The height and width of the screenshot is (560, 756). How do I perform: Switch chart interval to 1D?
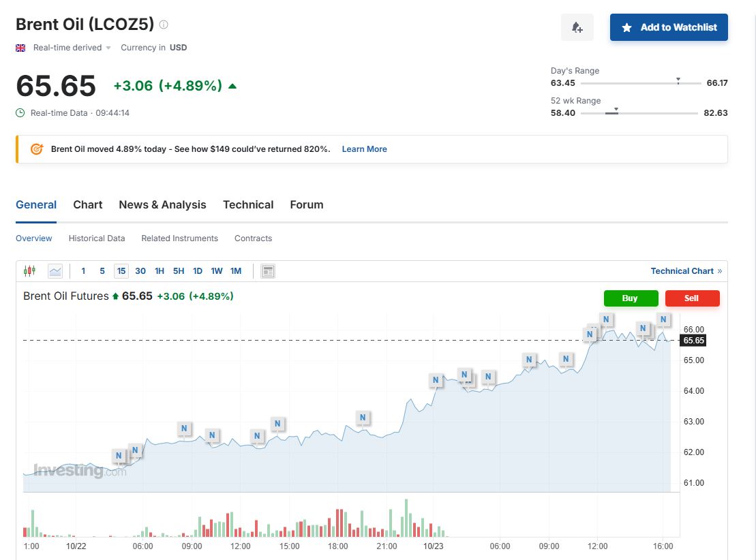[x=198, y=271]
